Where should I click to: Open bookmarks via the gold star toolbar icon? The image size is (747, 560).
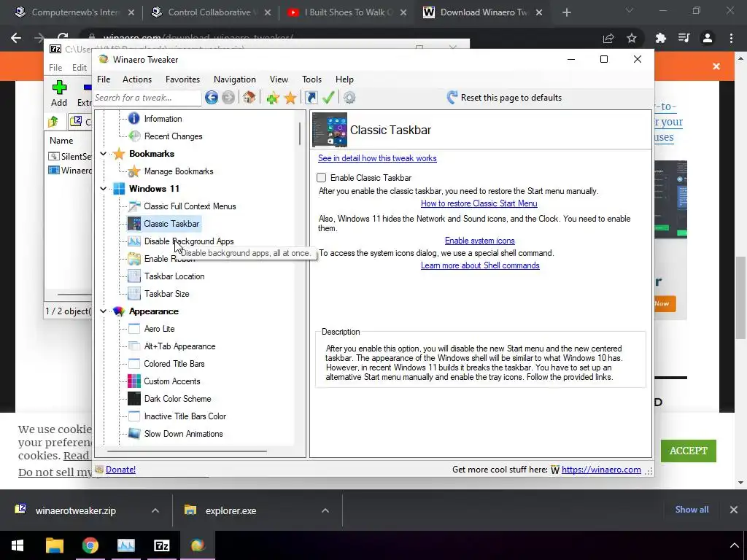coord(290,98)
